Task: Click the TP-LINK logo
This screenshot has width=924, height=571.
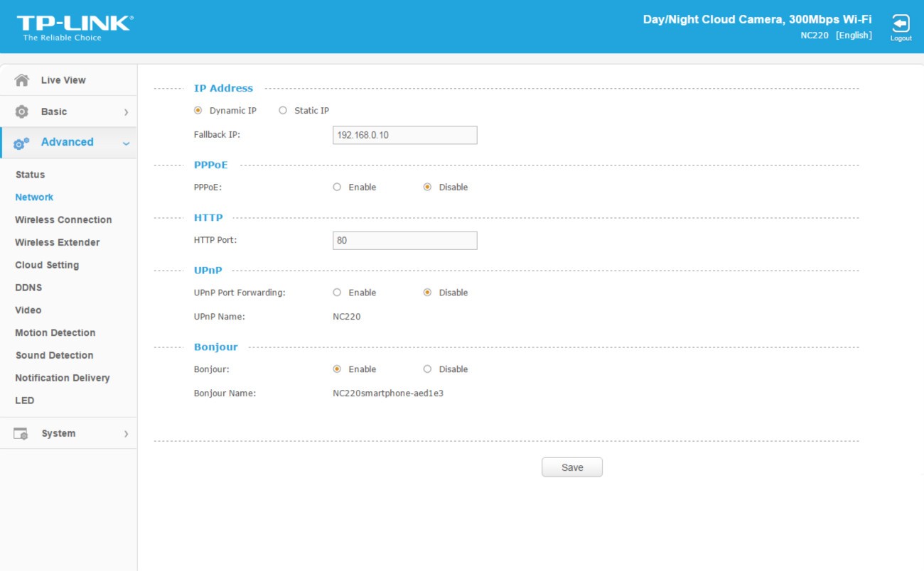Action: tap(74, 27)
